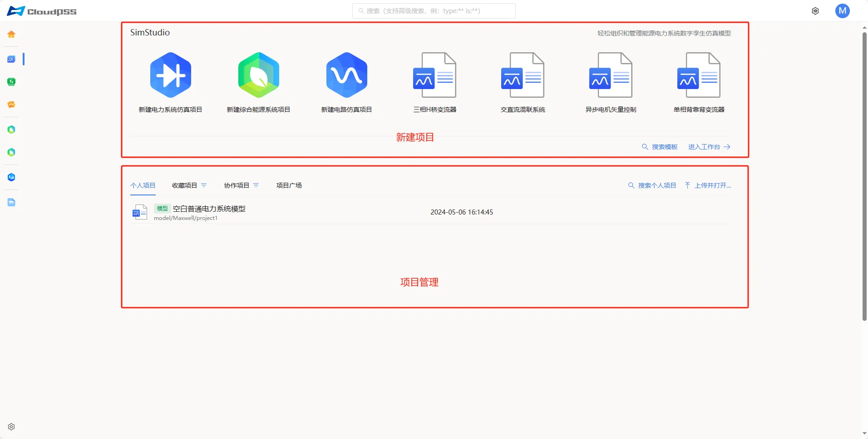Image resolution: width=868 pixels, height=439 pixels.
Task: Open the SimStudio sidebar icon
Action: click(11, 60)
